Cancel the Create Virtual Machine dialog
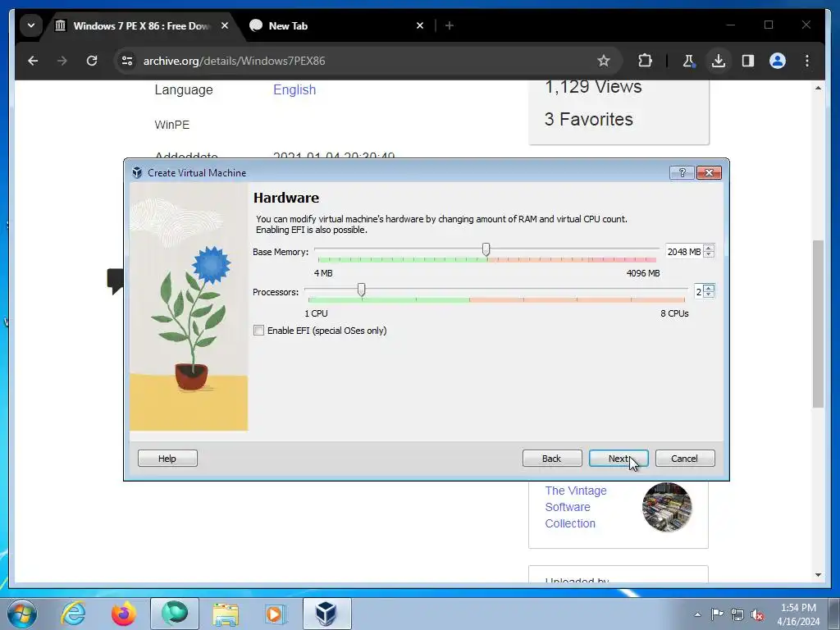This screenshot has width=840, height=630. pyautogui.click(x=685, y=459)
